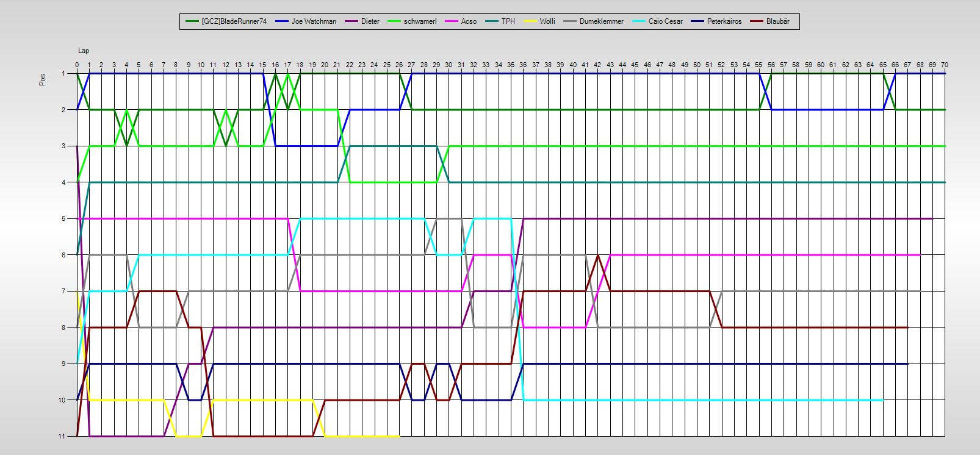980x455 pixels.
Task: Click the cyan Caio Cesar legend swatch
Action: pos(639,21)
